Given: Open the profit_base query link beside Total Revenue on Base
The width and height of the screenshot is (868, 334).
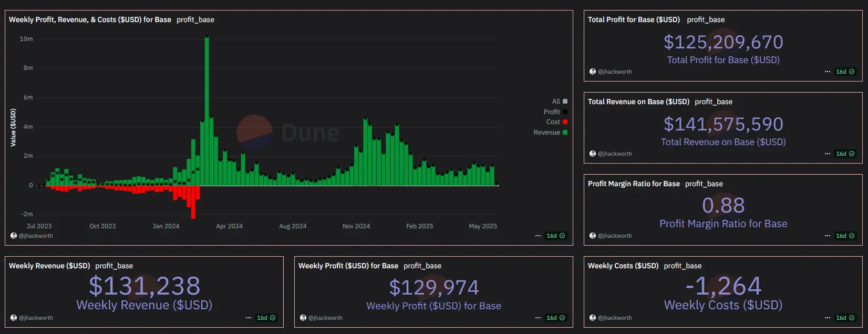Looking at the screenshot, I should tap(713, 102).
